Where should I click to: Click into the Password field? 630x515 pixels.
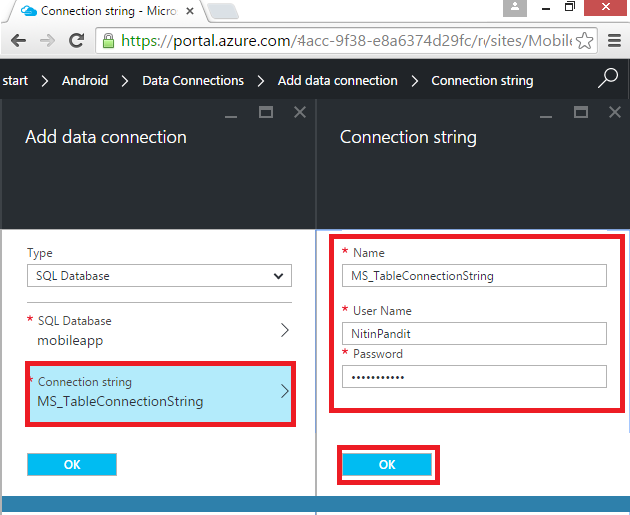[x=474, y=376]
